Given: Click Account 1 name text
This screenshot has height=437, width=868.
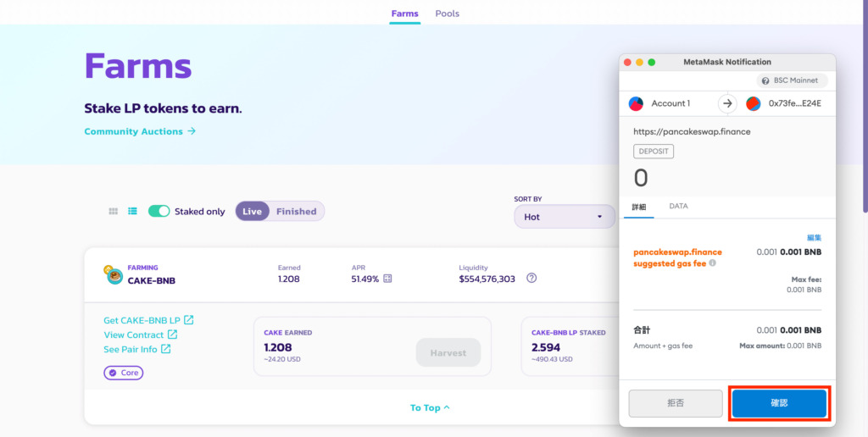Looking at the screenshot, I should point(671,103).
